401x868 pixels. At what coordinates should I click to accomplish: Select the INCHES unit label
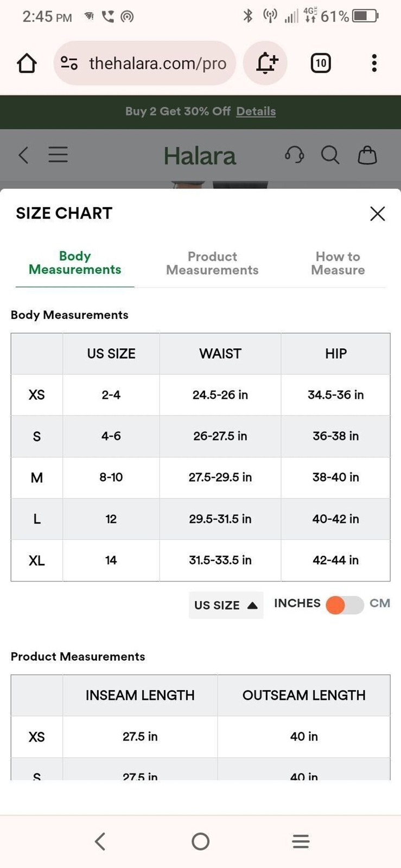(x=297, y=603)
